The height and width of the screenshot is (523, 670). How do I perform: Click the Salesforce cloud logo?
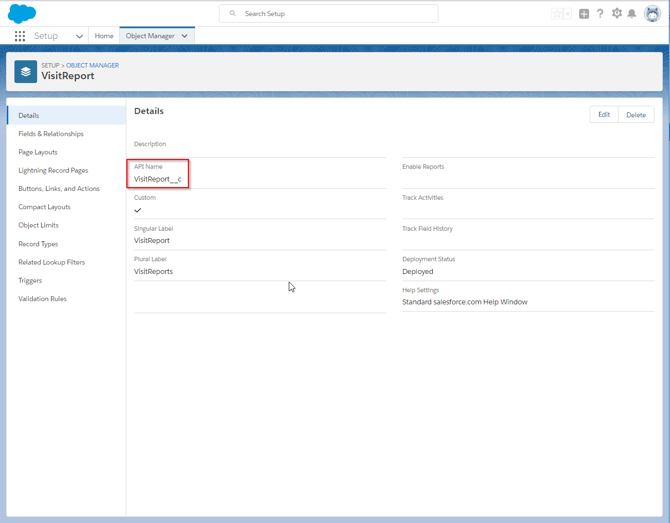(x=22, y=14)
